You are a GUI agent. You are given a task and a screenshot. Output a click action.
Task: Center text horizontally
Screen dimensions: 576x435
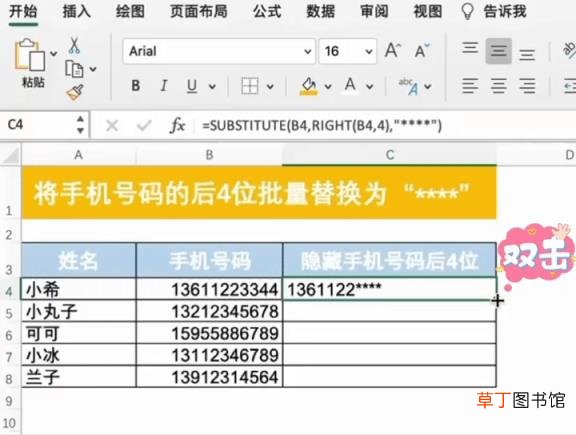click(498, 86)
